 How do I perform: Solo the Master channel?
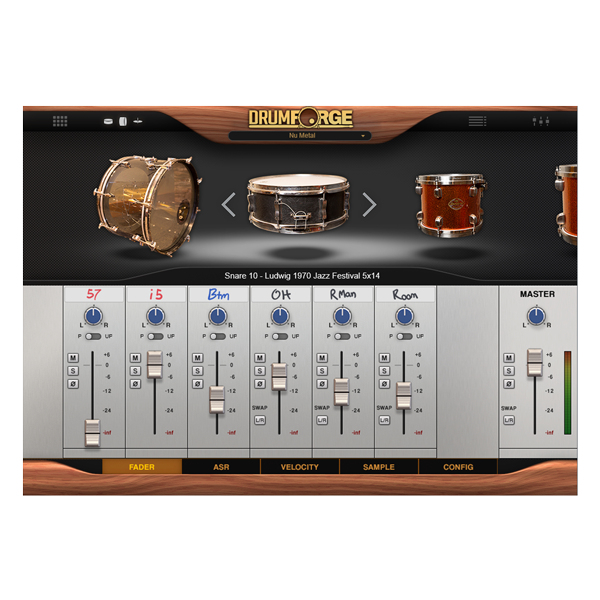click(509, 371)
